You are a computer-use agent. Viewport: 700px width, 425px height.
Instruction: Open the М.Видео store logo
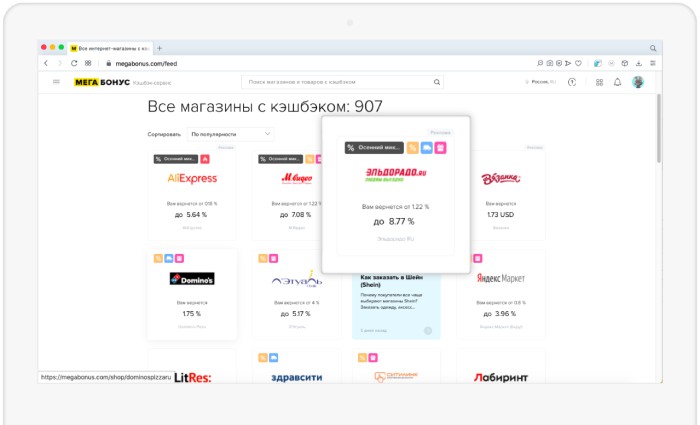pyautogui.click(x=296, y=179)
